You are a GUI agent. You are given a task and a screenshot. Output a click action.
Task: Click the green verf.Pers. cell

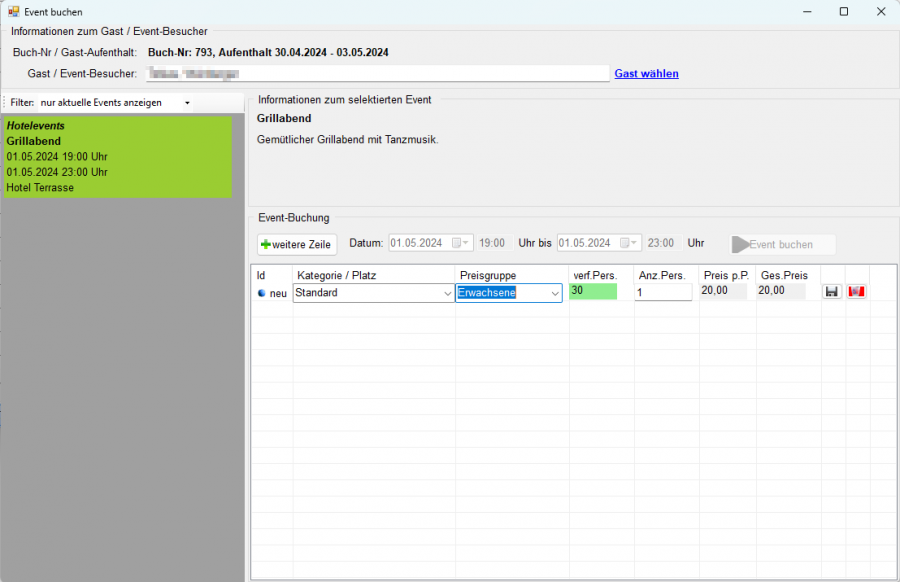click(593, 291)
